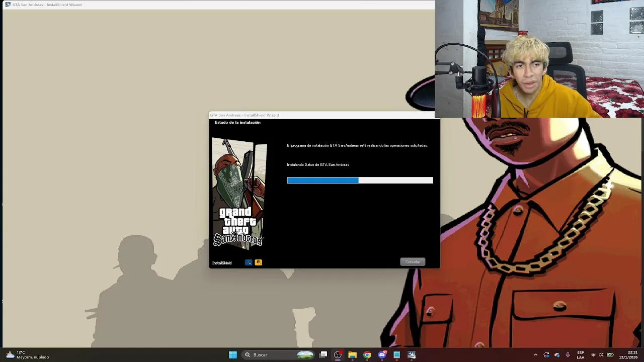The height and width of the screenshot is (362, 644).
Task: Click the battery status tray icon
Action: pyautogui.click(x=610, y=355)
